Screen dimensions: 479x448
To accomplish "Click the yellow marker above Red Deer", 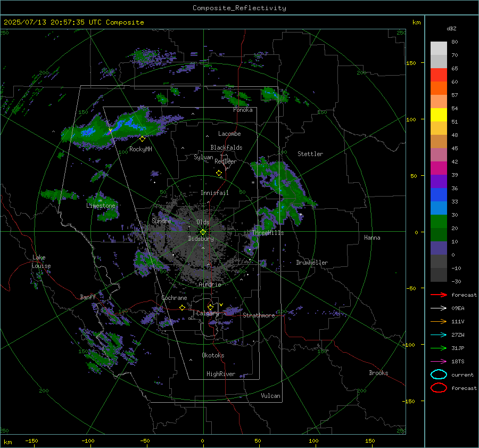I will [x=219, y=173].
